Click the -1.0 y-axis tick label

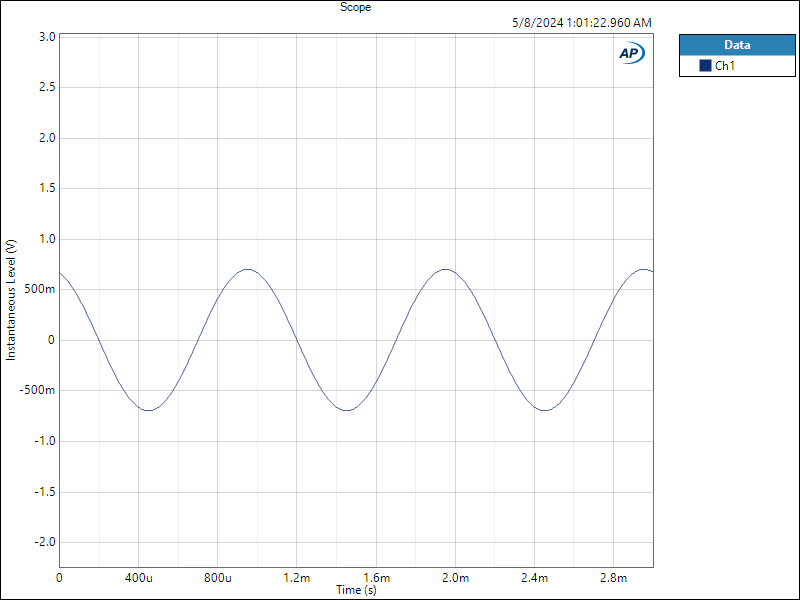tap(45, 441)
